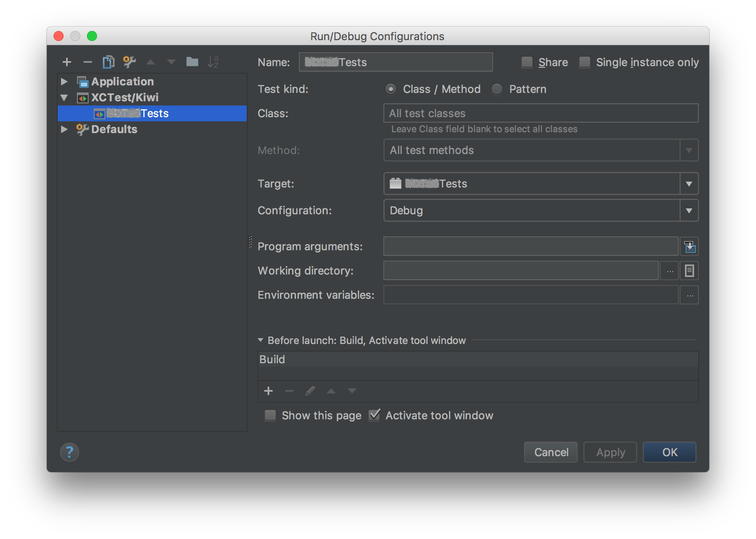
Task: Open the Target dropdown
Action: pyautogui.click(x=689, y=183)
